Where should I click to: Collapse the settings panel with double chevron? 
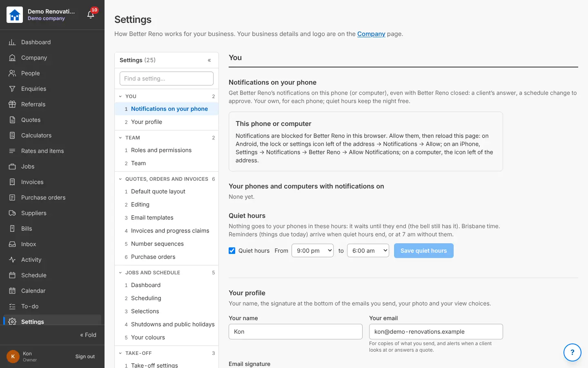[209, 60]
